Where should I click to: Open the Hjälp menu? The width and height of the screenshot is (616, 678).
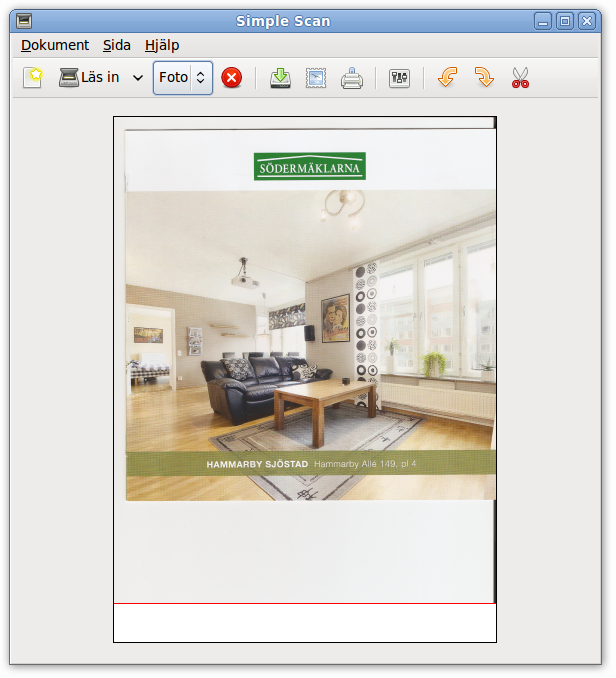[162, 45]
